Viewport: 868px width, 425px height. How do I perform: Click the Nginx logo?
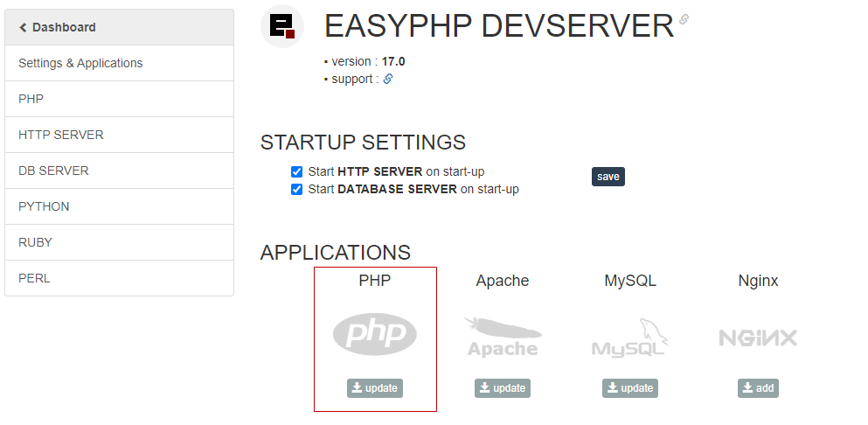click(x=758, y=338)
